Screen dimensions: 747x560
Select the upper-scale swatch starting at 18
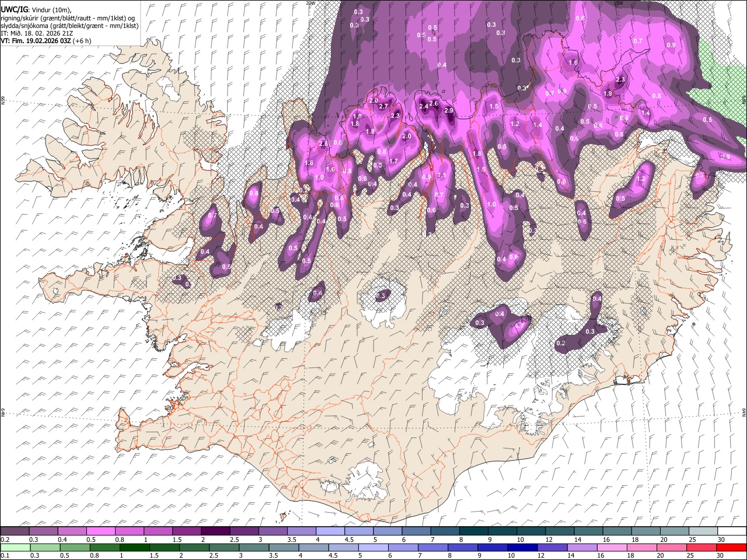[x=645, y=531]
